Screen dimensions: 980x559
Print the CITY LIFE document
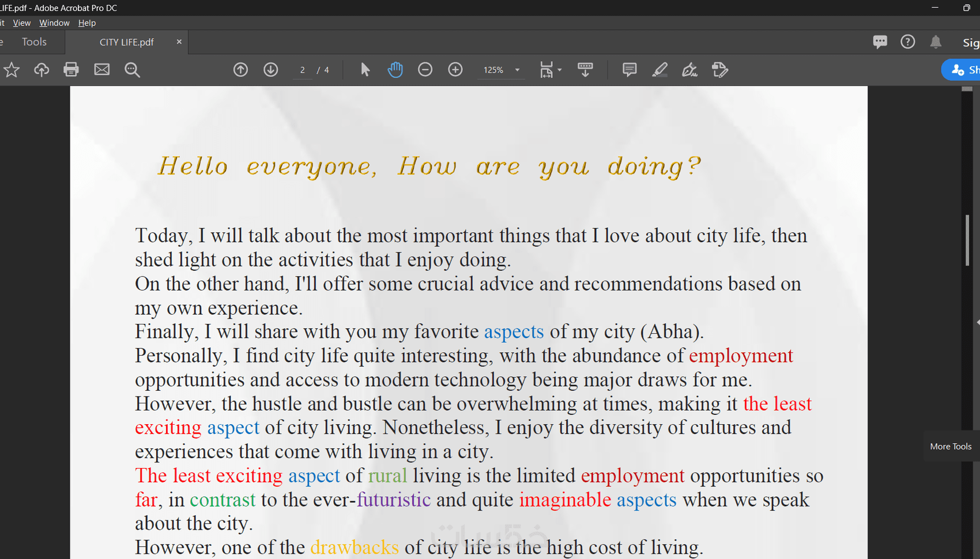point(71,70)
